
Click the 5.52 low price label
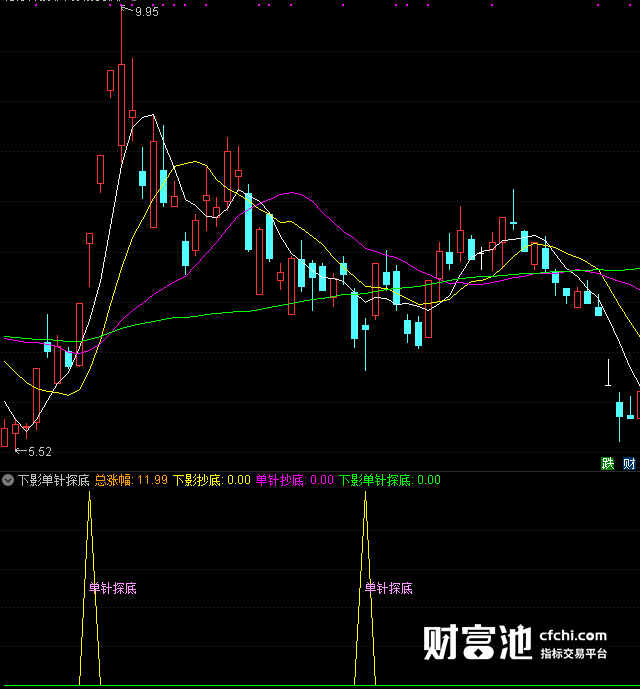40,452
